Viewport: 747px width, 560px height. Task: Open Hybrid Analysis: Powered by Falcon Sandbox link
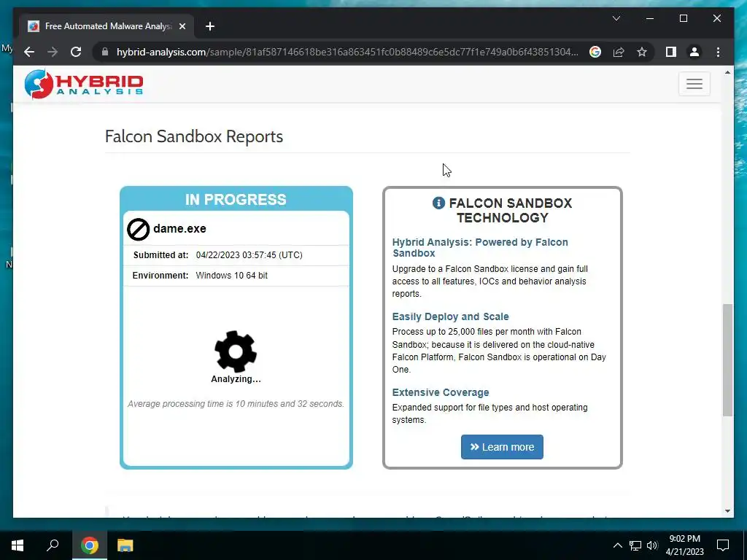coord(480,248)
